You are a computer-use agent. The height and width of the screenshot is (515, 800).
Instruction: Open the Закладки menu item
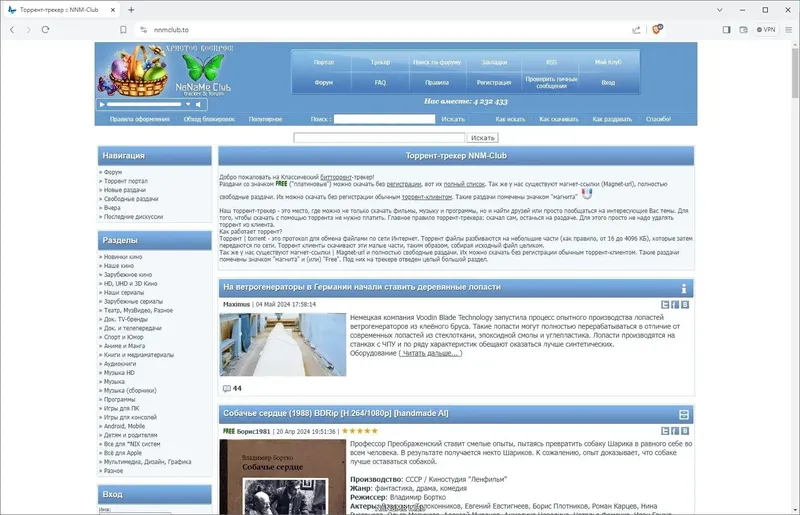494,62
